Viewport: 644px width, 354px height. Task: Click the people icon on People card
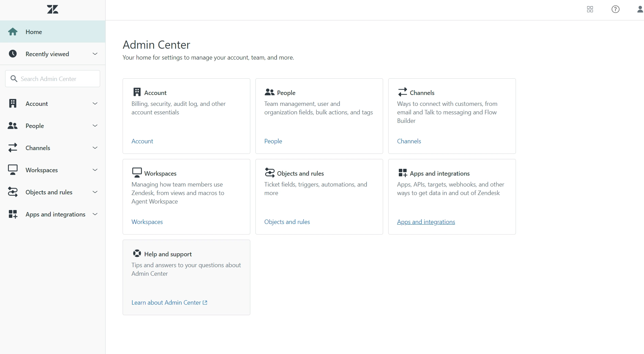point(269,92)
